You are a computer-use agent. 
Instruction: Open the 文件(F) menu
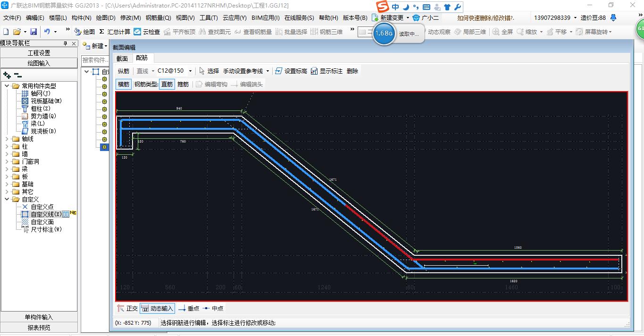[12, 17]
